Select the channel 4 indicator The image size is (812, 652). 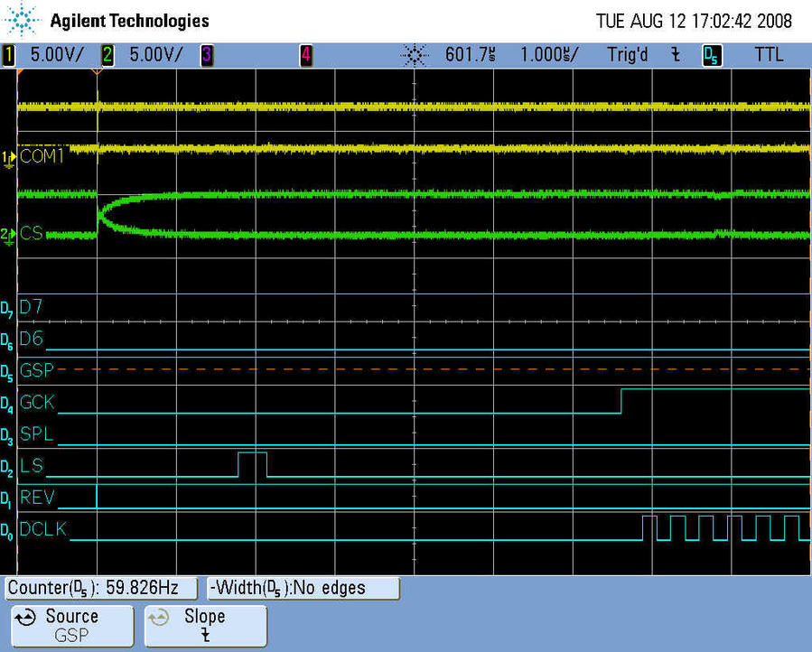305,55
